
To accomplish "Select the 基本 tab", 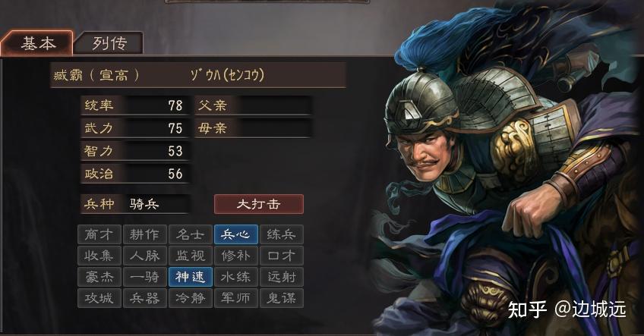I will (x=37, y=42).
